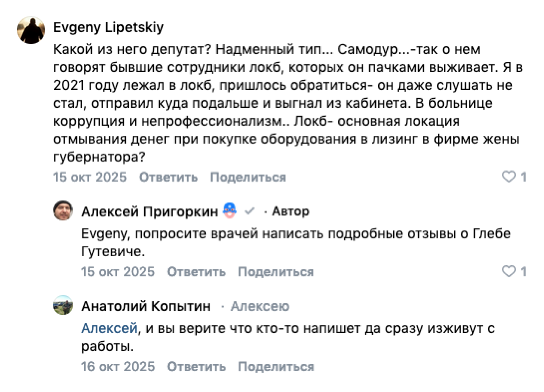Open Evgeny Lipetskiy's profile via his name
The height and width of the screenshot is (392, 544).
pos(108,27)
